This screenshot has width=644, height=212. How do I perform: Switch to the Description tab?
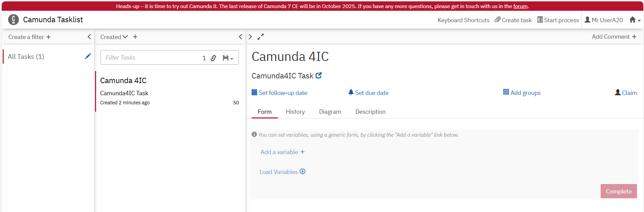tap(371, 112)
